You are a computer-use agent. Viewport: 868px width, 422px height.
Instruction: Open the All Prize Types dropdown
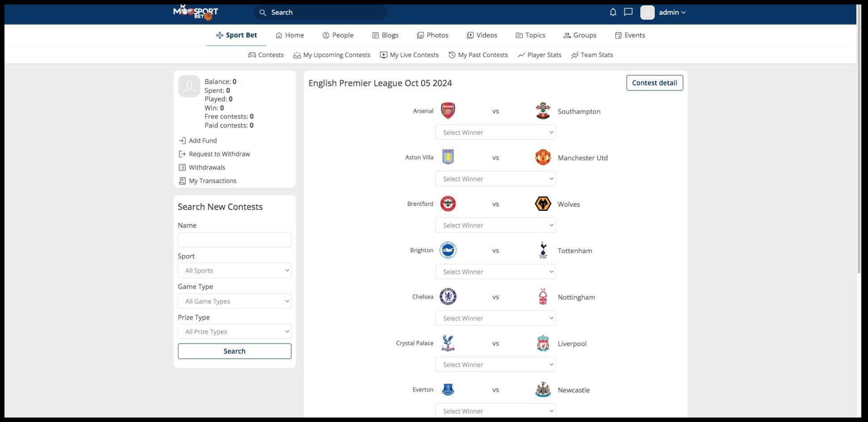(x=234, y=332)
